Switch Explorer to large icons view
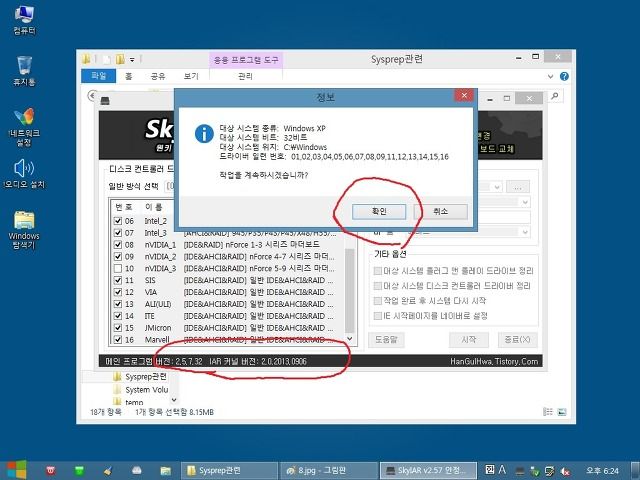The image size is (640, 480). point(562,412)
